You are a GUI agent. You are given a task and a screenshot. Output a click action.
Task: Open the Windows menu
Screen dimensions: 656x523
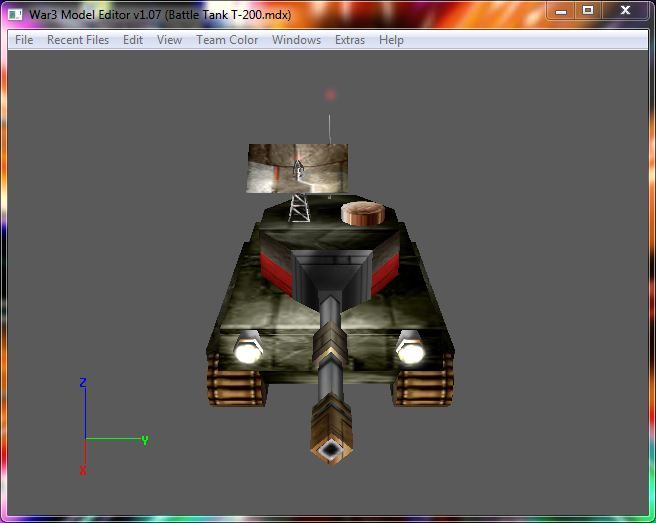pyautogui.click(x=296, y=40)
